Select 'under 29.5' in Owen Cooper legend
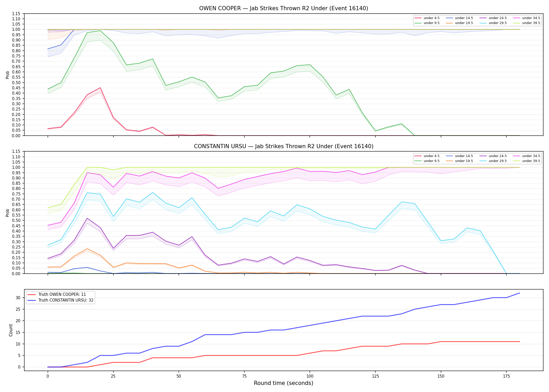The image size is (549, 392). (x=493, y=23)
